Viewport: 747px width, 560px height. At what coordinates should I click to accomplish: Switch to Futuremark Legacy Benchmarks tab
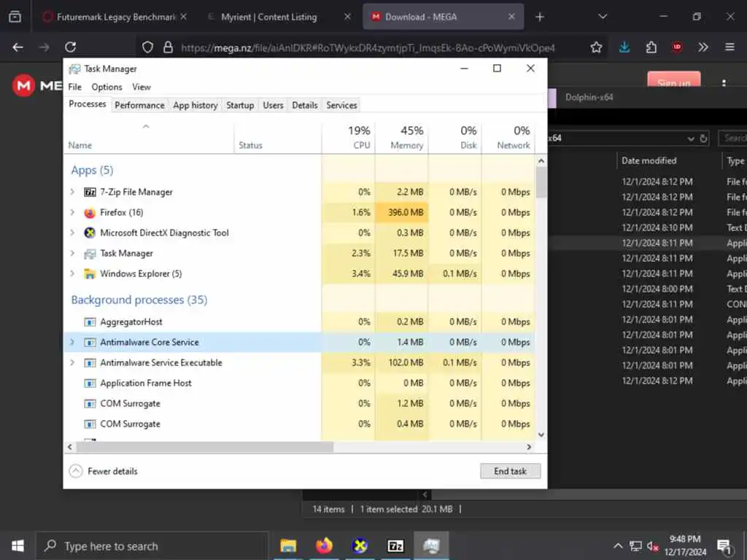116,17
